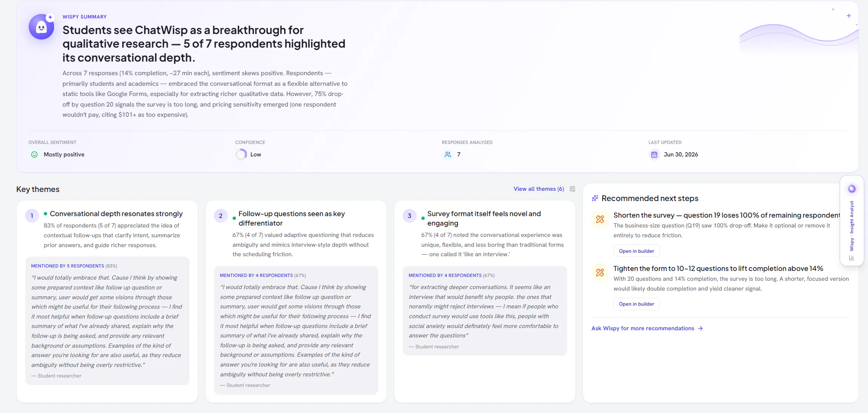Click the arrow after Ask Wispy for more recommendations
The height and width of the screenshot is (413, 868).
700,328
